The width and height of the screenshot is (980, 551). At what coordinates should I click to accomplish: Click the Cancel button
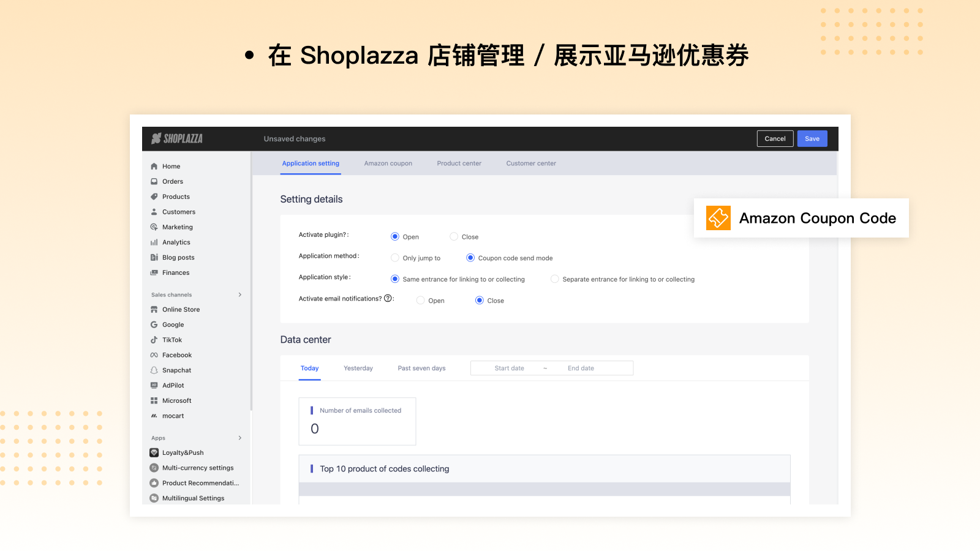[x=775, y=139]
